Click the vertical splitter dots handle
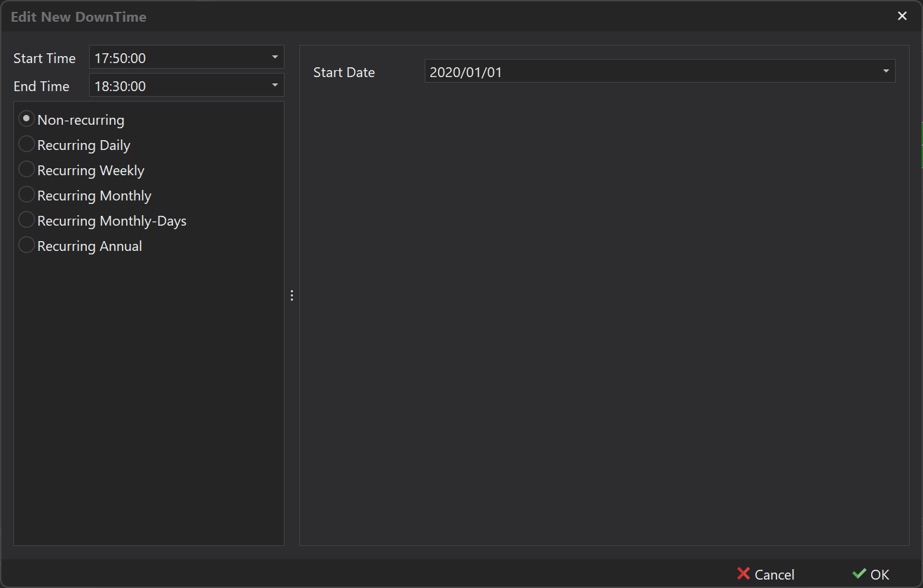 (x=292, y=295)
